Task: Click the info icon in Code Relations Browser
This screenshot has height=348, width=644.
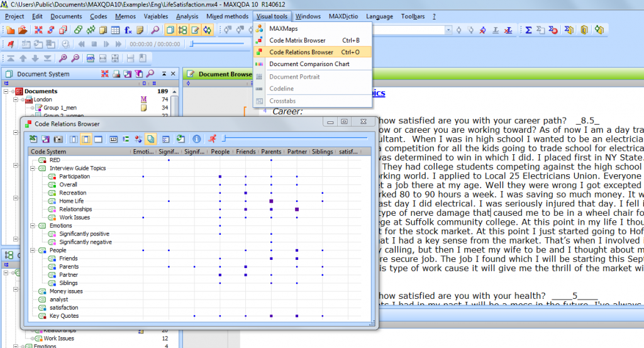Action: (196, 138)
